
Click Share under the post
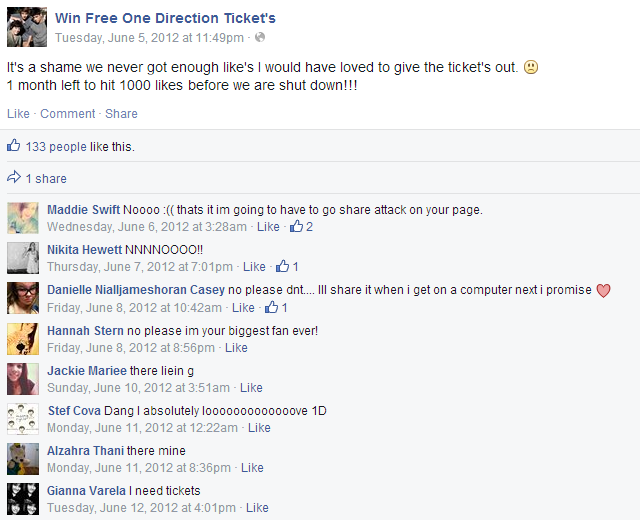[121, 113]
